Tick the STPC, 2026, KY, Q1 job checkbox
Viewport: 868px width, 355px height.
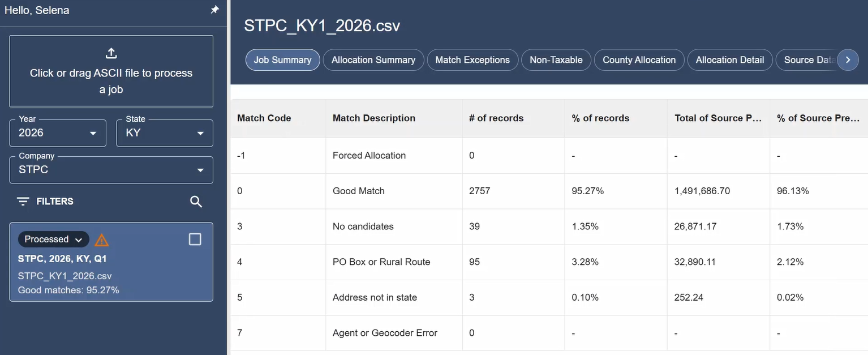tap(195, 239)
